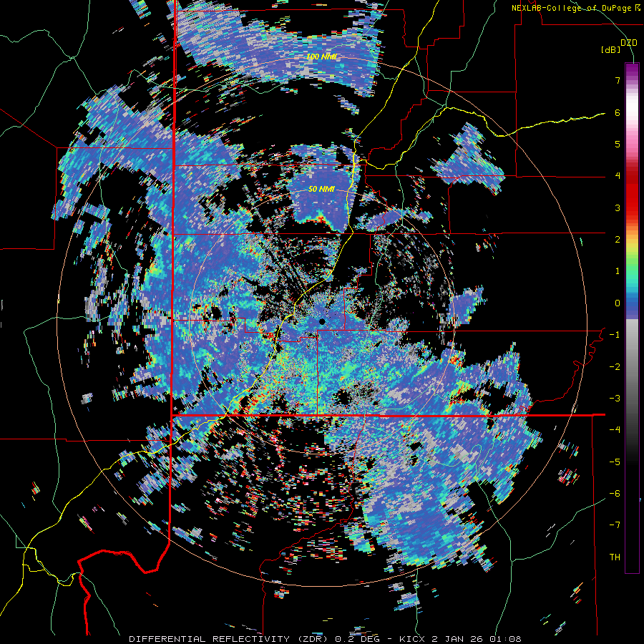Click the ZDR color scale bar
644x644 pixels.
[632, 318]
